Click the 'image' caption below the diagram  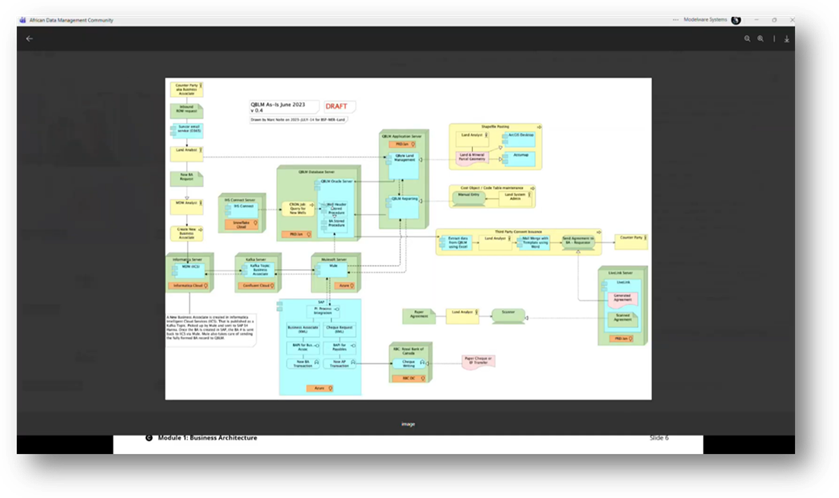(x=408, y=424)
